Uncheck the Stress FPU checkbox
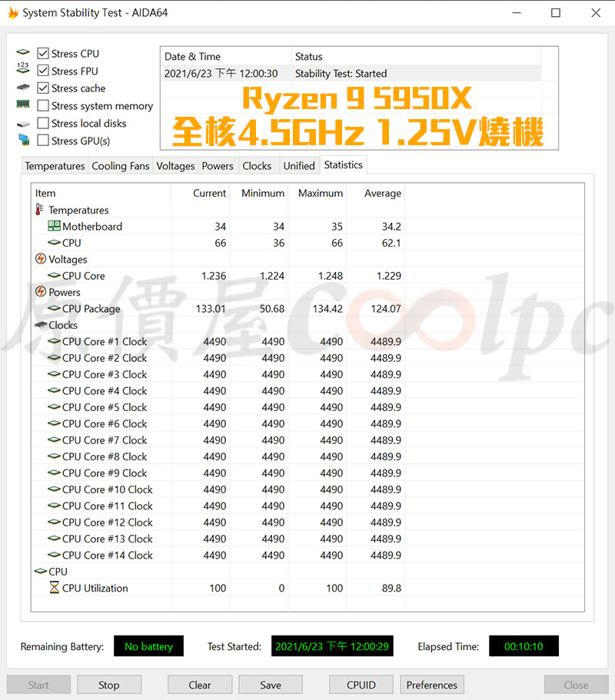The height and width of the screenshot is (700, 615). [43, 71]
